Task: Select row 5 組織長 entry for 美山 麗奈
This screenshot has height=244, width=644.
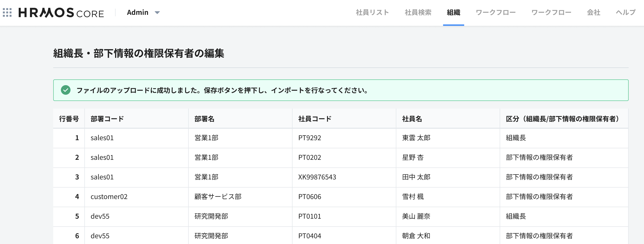Action: 516,216
